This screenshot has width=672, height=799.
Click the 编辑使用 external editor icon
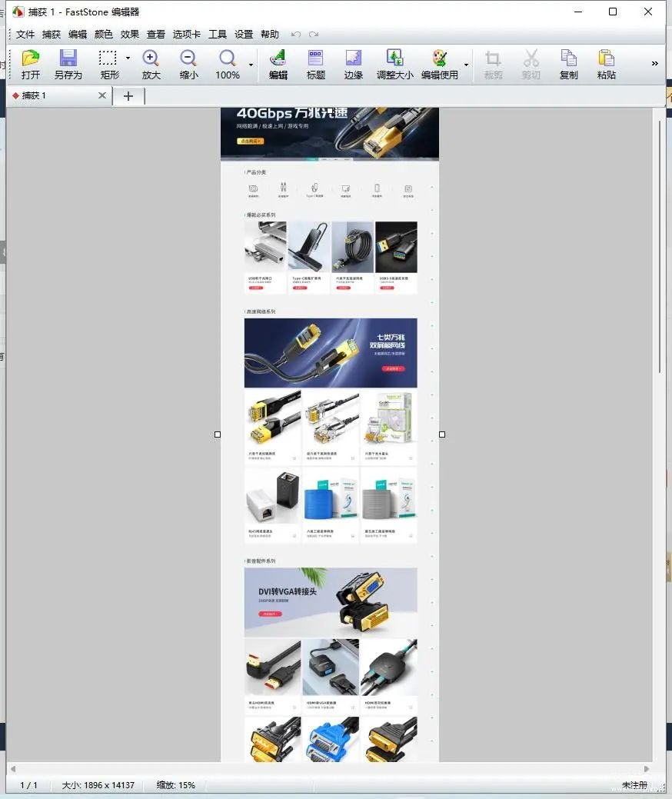tap(439, 64)
